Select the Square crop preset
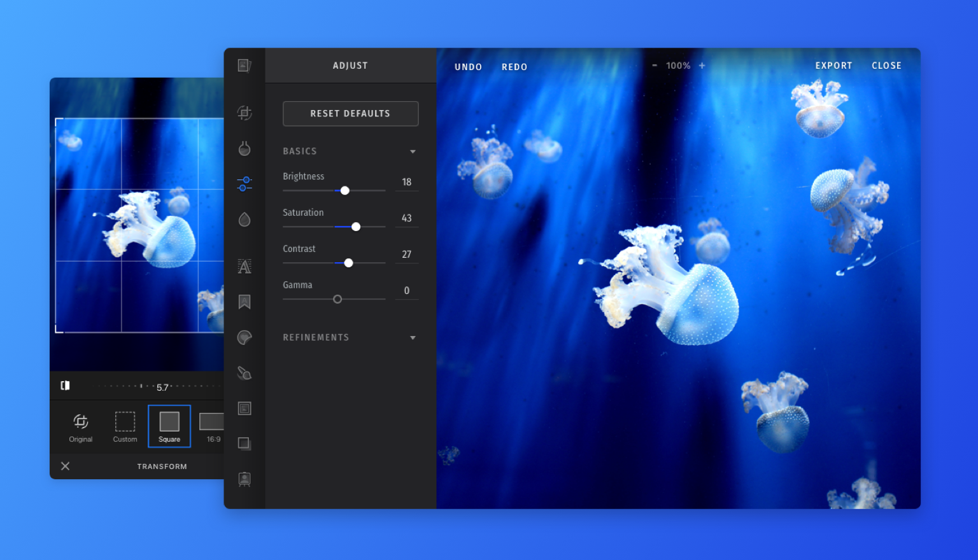The width and height of the screenshot is (978, 560). (x=169, y=426)
